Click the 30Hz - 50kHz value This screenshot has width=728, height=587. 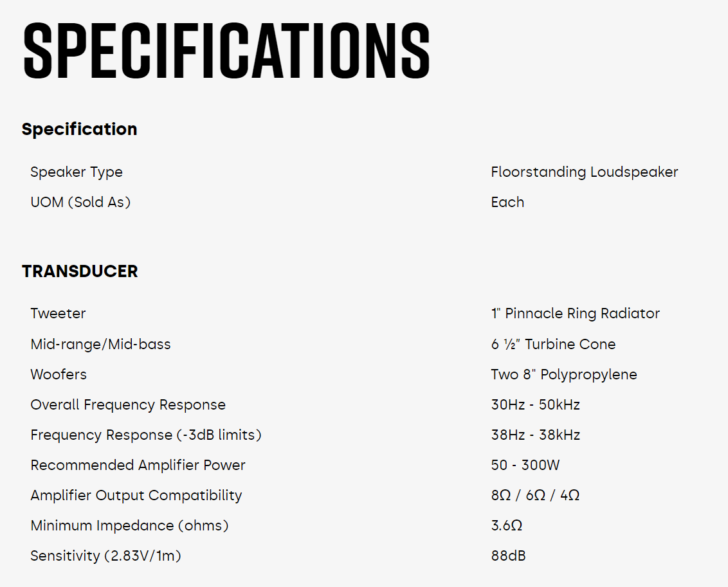pos(535,405)
